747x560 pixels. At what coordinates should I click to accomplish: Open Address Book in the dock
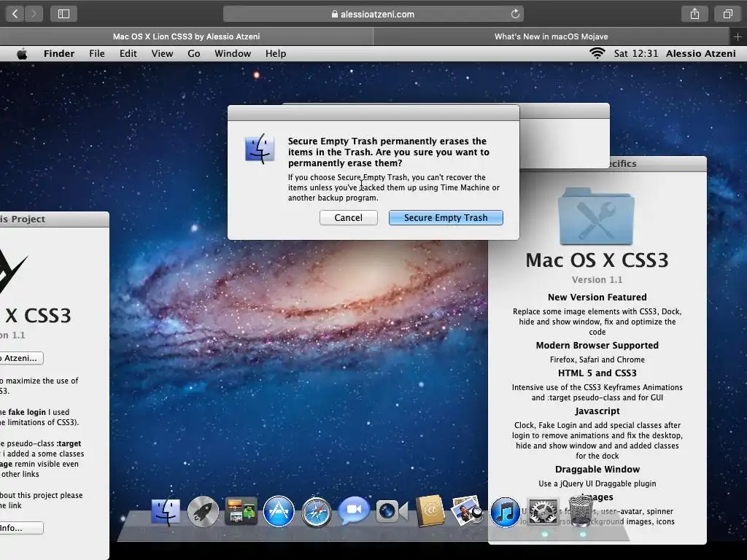pyautogui.click(x=430, y=511)
